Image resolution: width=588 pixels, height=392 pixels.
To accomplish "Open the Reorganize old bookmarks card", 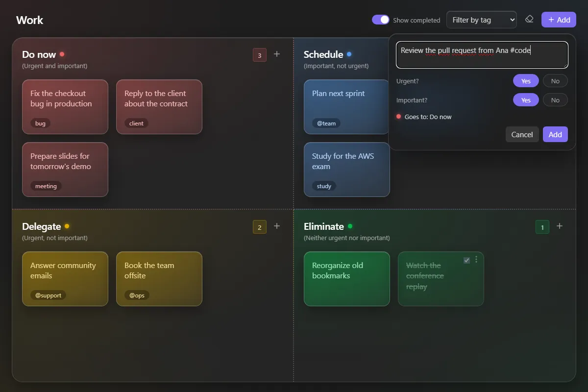I will (x=347, y=279).
